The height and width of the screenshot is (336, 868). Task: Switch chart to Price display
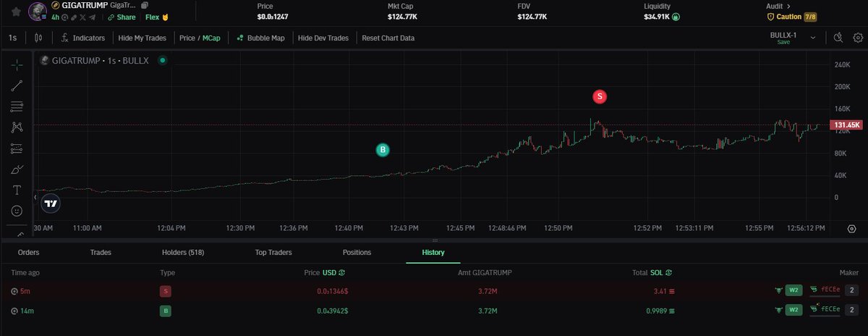pyautogui.click(x=187, y=38)
